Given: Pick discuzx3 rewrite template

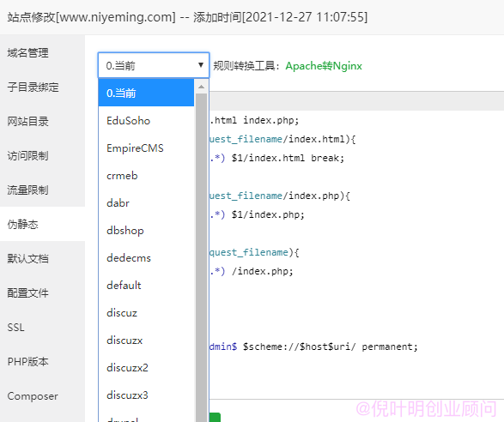Looking at the screenshot, I should 146,395.
